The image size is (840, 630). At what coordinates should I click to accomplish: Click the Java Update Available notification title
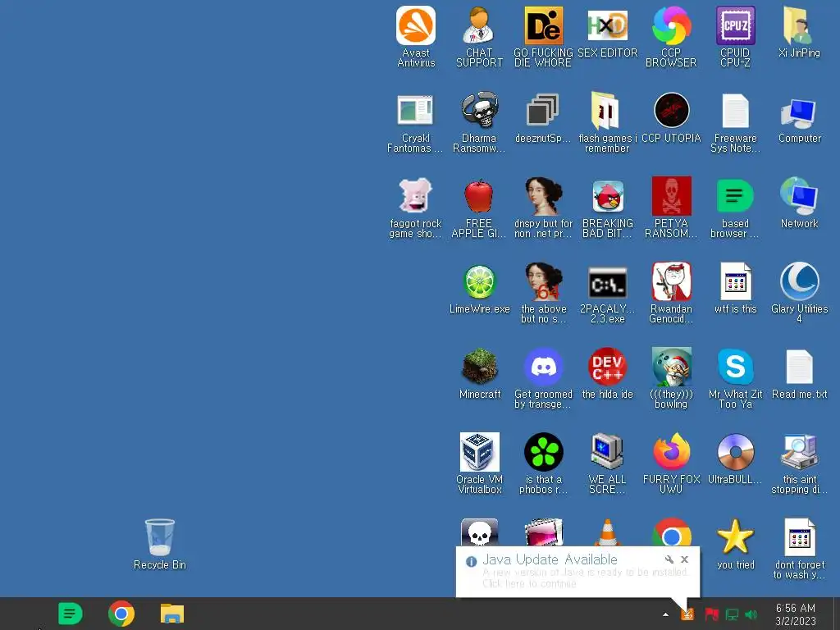(x=550, y=559)
